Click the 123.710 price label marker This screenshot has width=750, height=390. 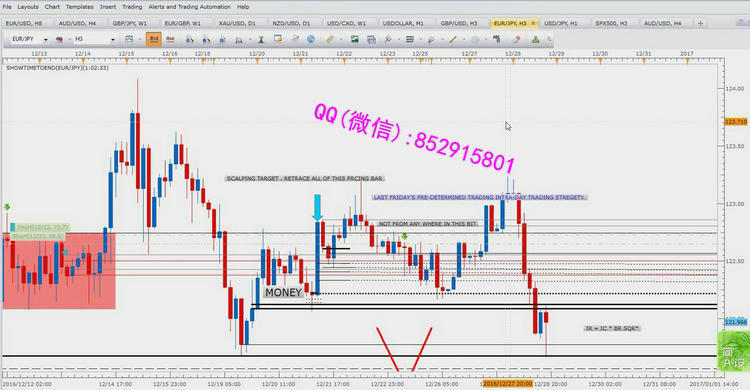click(736, 122)
